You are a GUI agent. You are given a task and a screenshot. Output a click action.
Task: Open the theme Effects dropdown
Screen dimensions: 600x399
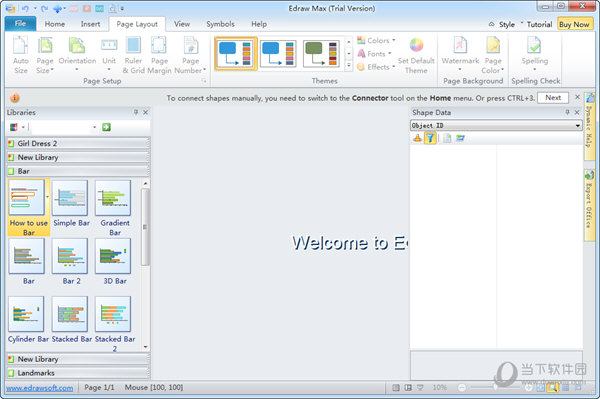click(x=376, y=67)
